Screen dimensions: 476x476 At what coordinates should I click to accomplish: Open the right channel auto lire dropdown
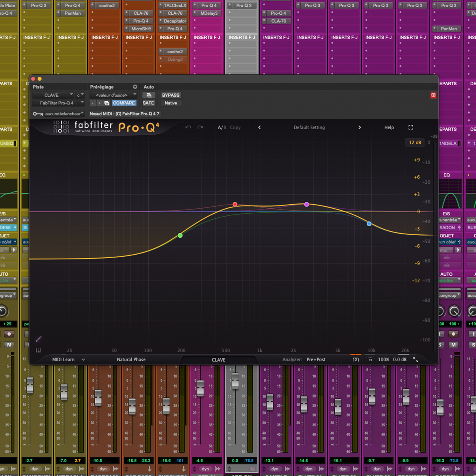point(449,280)
